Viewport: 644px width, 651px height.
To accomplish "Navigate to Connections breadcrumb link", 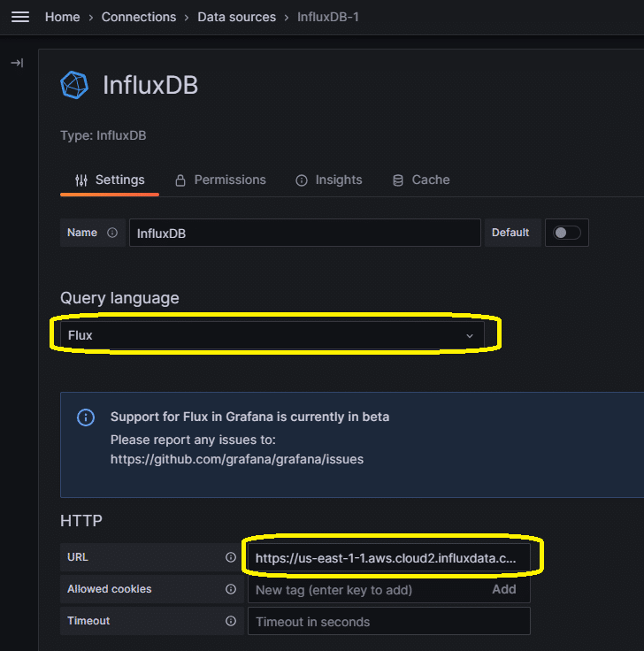I will (139, 17).
